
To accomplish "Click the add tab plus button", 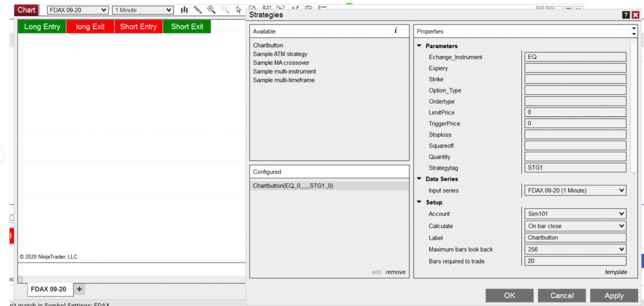I will click(x=79, y=289).
